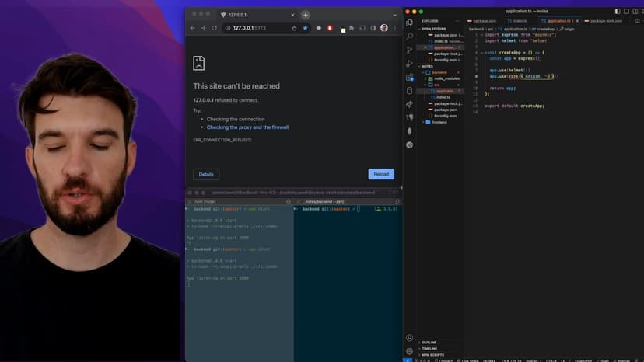Open the Chrome extensions puzzle icon

(x=352, y=28)
